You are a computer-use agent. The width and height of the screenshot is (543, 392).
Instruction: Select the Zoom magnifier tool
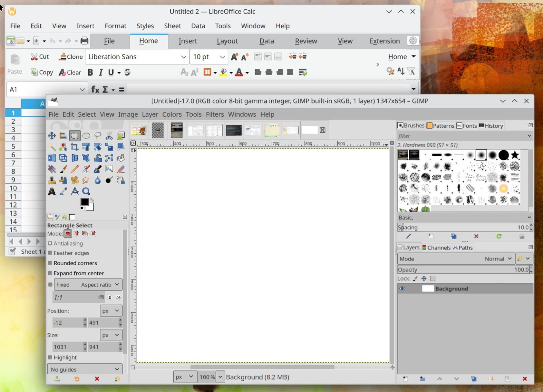click(86, 191)
